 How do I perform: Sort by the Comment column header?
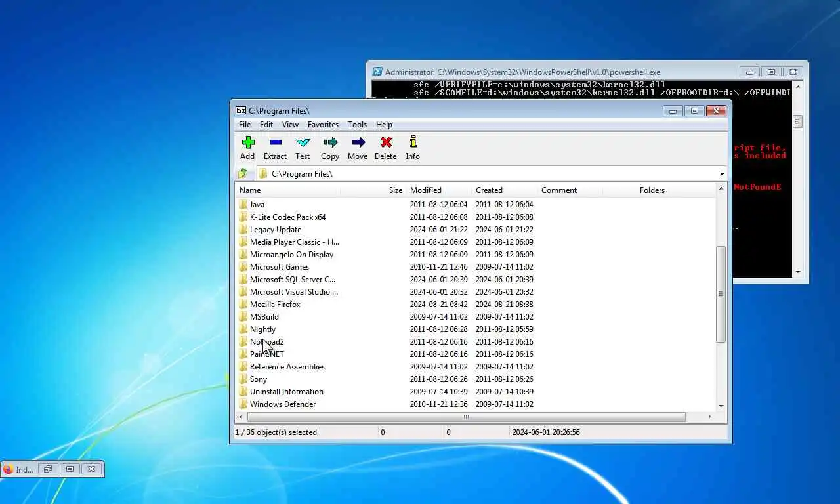point(570,190)
